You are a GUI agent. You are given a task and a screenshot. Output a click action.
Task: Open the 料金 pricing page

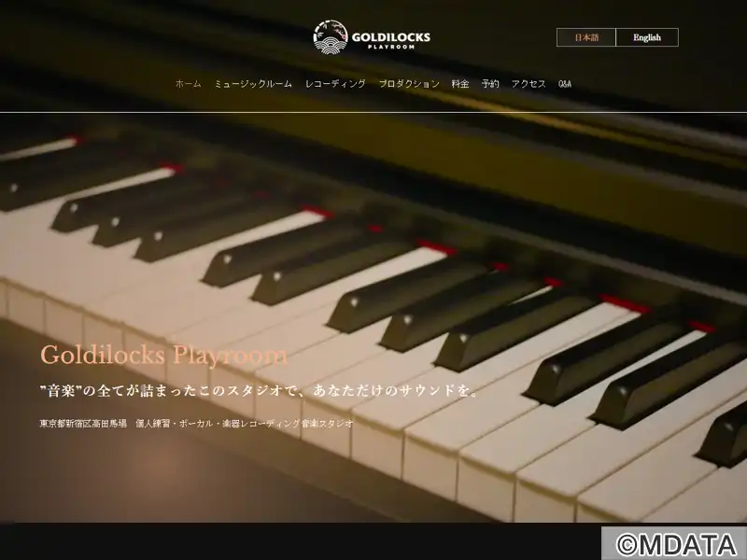click(460, 84)
